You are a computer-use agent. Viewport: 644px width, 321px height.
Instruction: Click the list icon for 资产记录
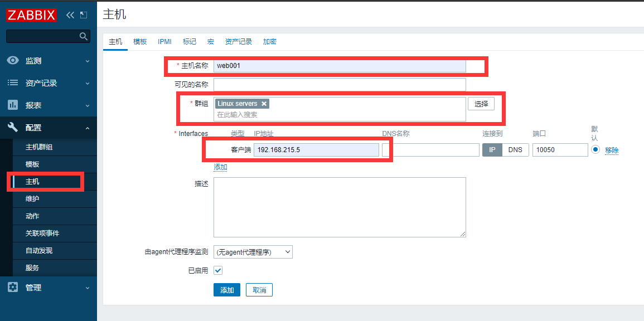(x=13, y=83)
